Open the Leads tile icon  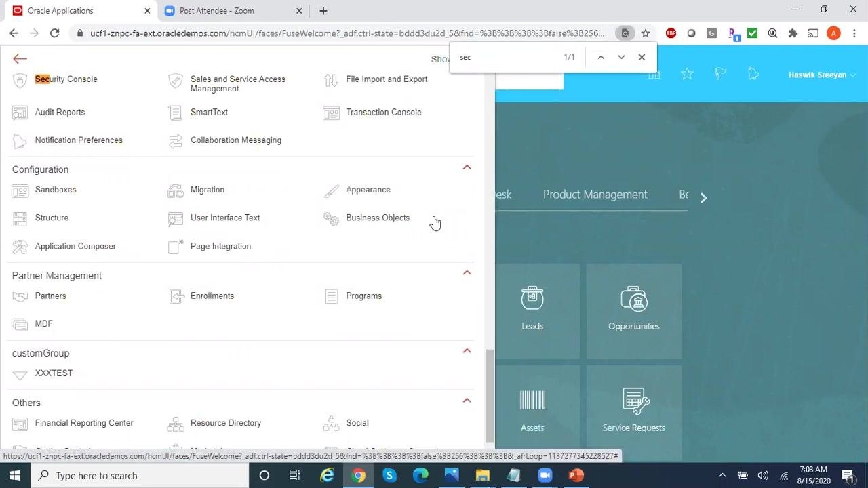point(532,299)
